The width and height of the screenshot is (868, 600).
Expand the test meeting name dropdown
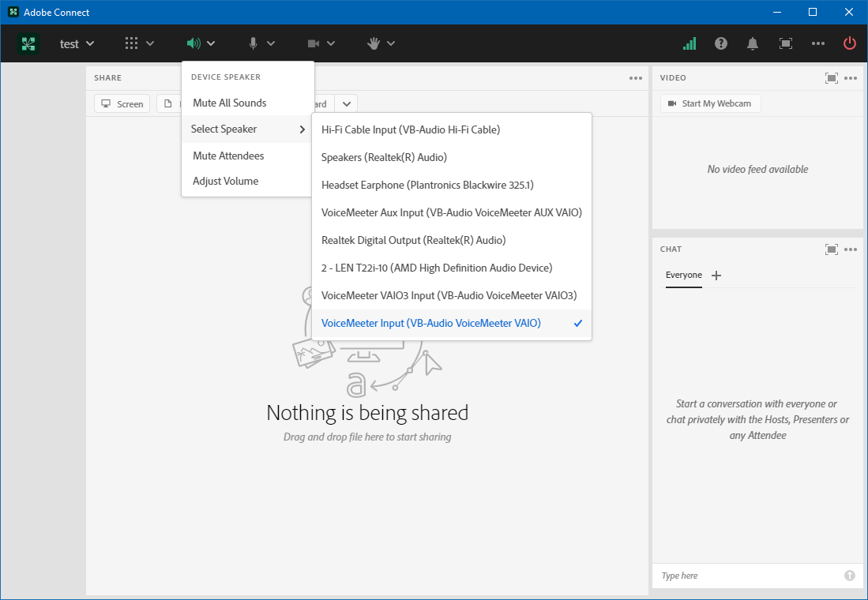(x=90, y=43)
